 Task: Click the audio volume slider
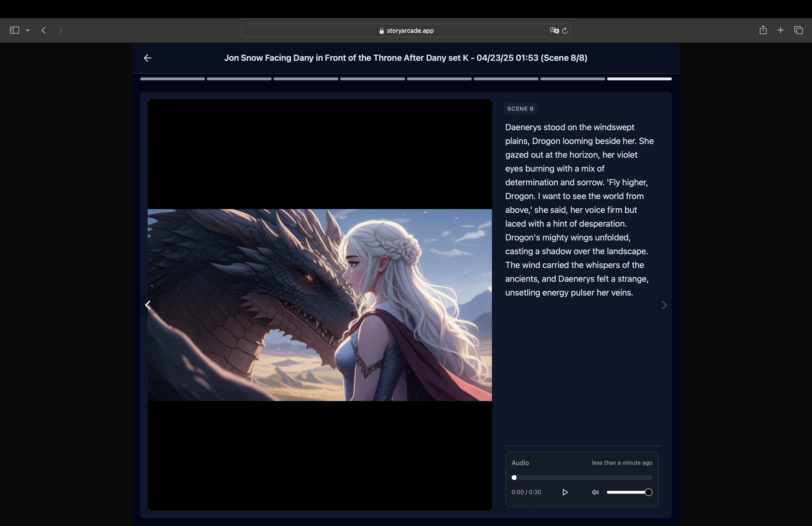click(x=629, y=492)
